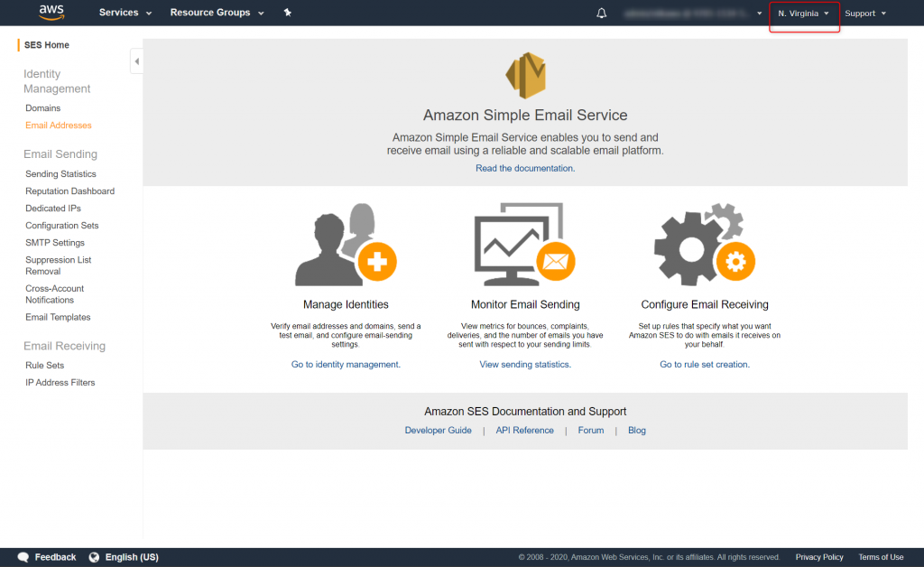Click the Monitor Email Sending chart icon

click(x=524, y=245)
